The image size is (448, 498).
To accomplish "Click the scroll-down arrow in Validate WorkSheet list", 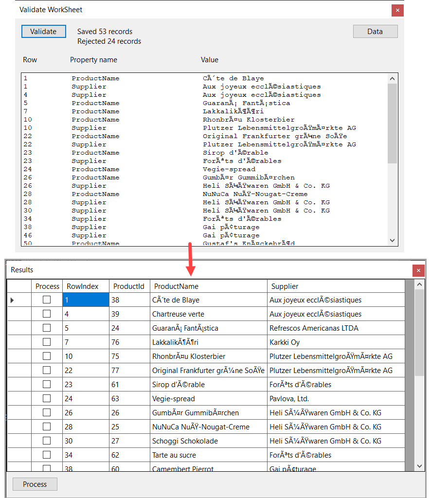I will tap(392, 240).
